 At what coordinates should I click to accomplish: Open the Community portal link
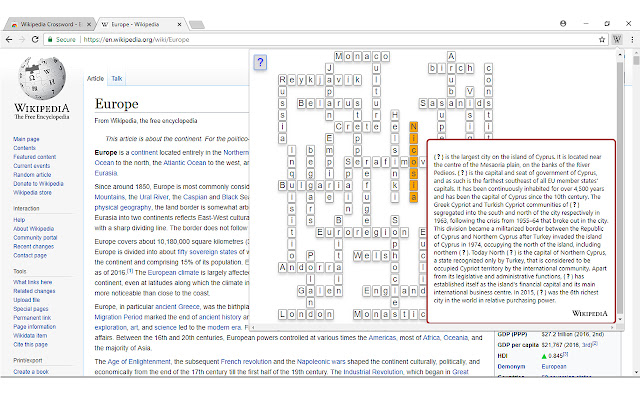[x=35, y=238]
